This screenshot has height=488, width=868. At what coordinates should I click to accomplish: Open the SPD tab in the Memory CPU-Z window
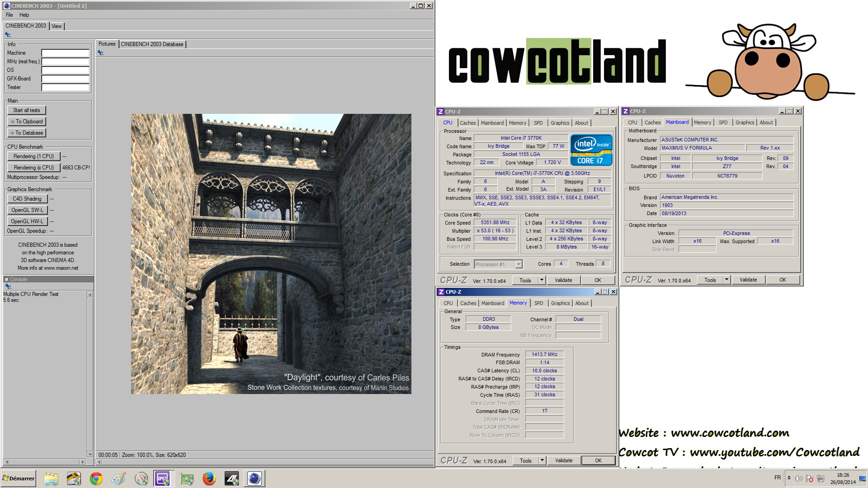coord(538,303)
